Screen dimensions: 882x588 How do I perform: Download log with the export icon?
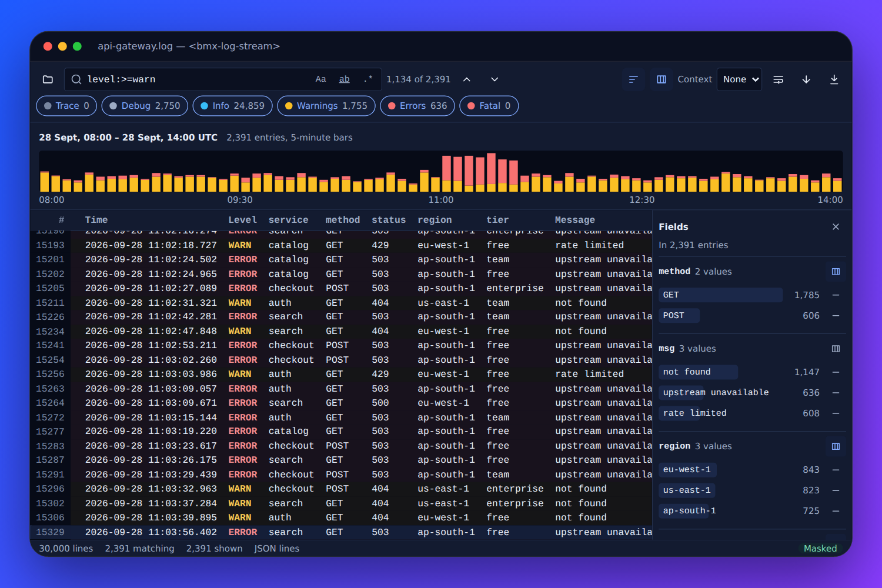coord(834,79)
